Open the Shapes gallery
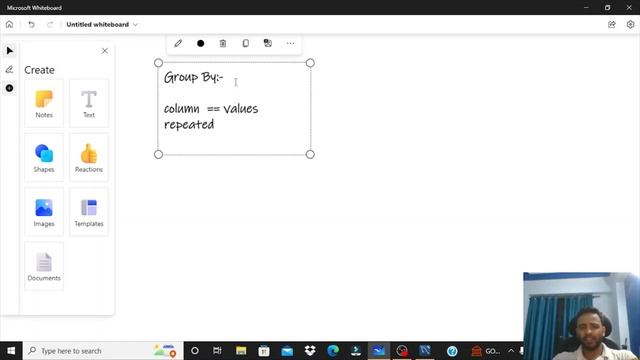Screen dimensions: 640x360 coord(44,158)
